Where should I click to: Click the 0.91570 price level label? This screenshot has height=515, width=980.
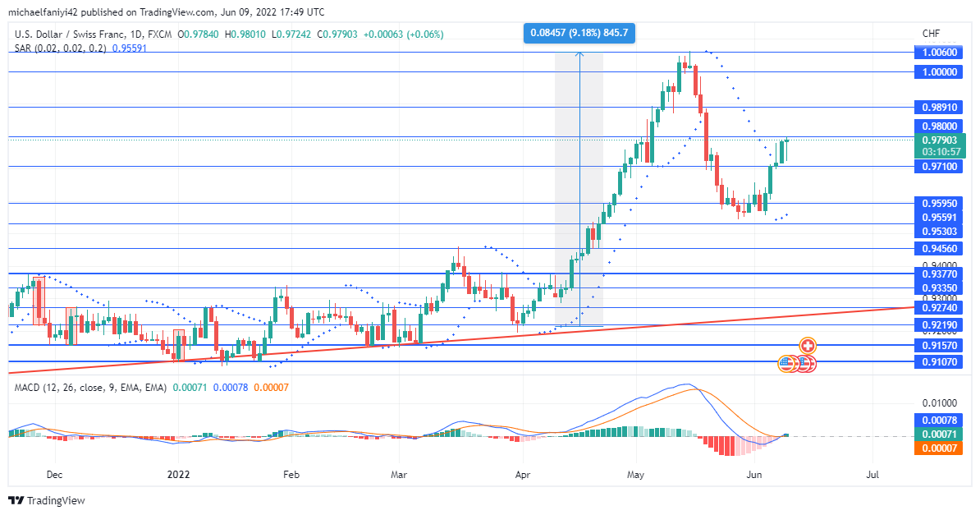(x=940, y=346)
